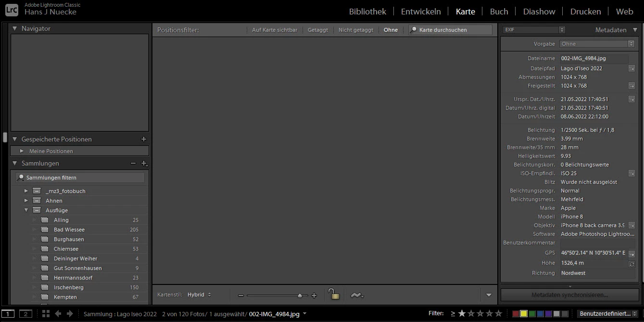Collapse the Ausflüge collection set
The width and height of the screenshot is (644, 322).
click(26, 210)
